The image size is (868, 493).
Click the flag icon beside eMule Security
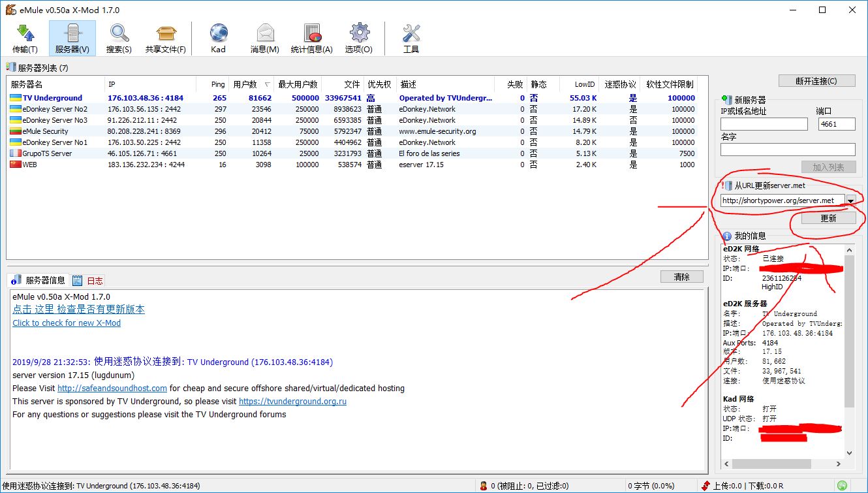(16, 131)
